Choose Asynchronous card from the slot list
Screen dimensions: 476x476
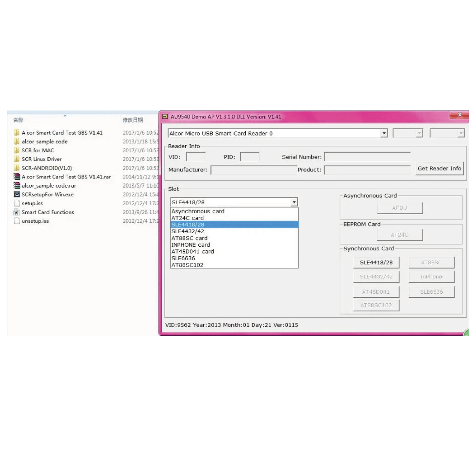point(234,211)
